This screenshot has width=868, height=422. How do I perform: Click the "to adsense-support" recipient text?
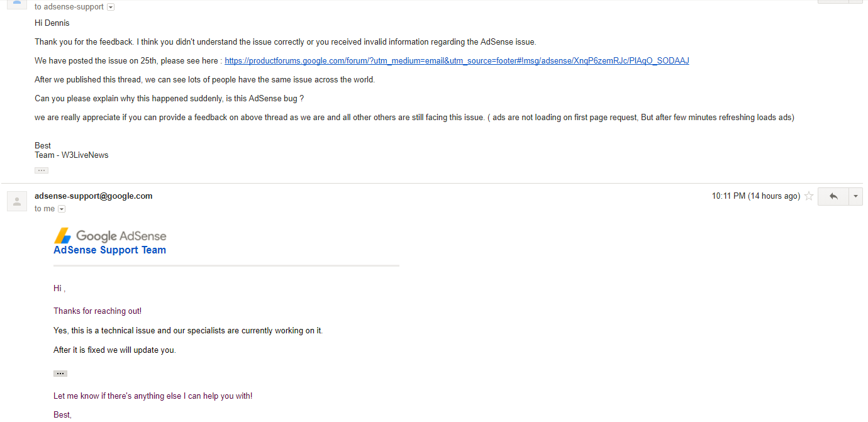69,7
